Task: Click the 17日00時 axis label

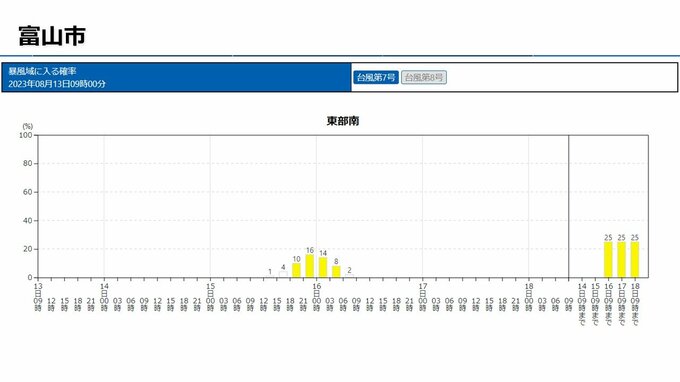Action: coord(423,297)
